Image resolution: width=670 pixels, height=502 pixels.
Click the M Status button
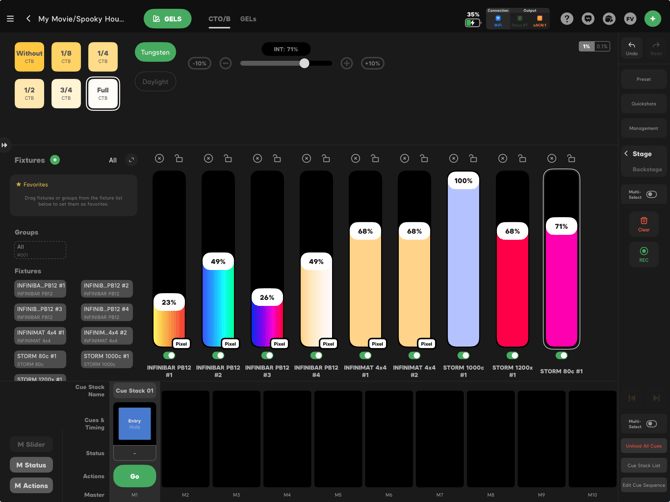(31, 465)
